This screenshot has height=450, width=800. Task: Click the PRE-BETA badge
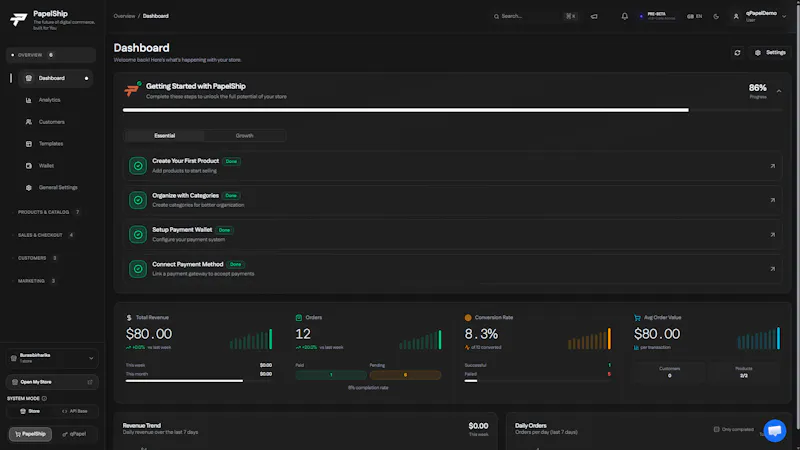tap(657, 16)
